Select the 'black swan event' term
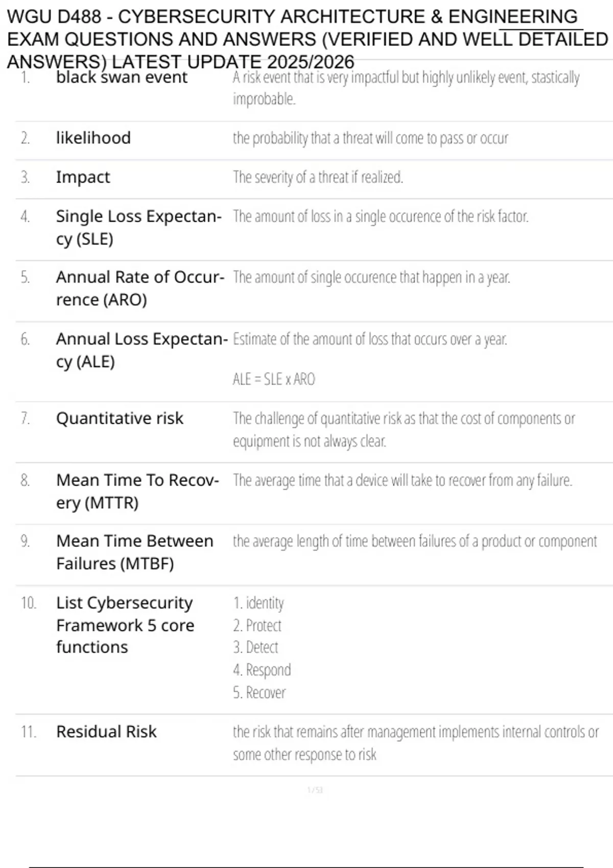 (122, 77)
